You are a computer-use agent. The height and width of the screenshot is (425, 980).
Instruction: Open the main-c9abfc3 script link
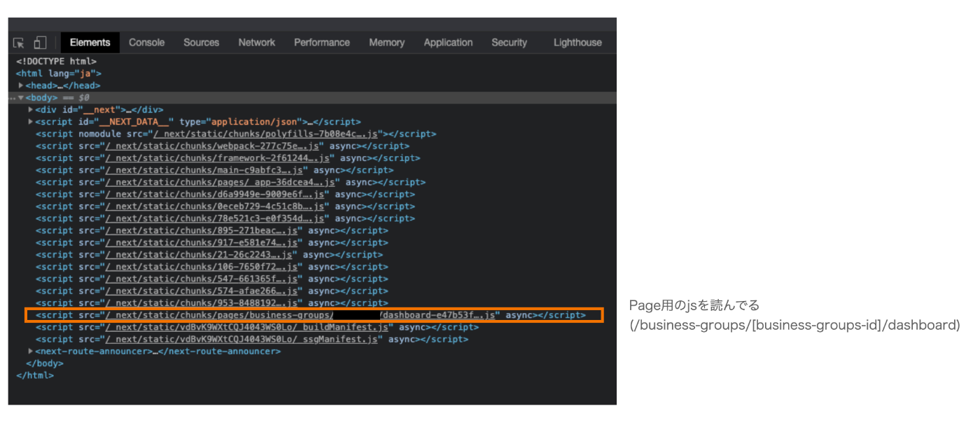pos(204,170)
